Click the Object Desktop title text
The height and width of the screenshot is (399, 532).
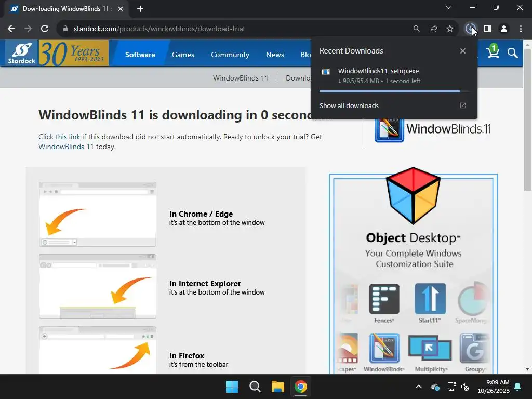tap(413, 238)
